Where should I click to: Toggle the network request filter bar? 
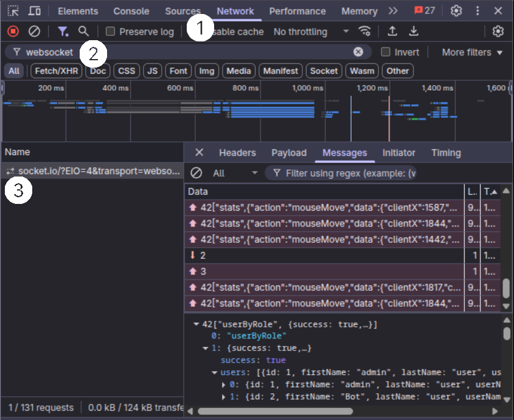click(x=62, y=31)
